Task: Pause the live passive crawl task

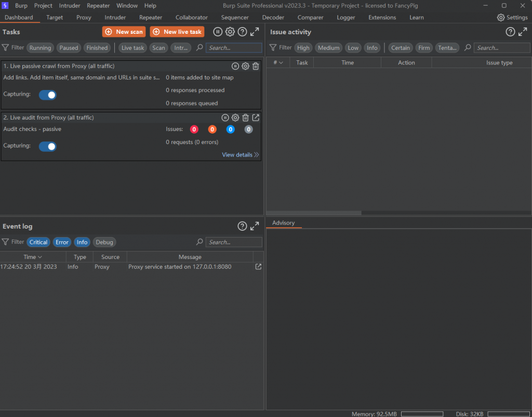Action: click(x=235, y=66)
